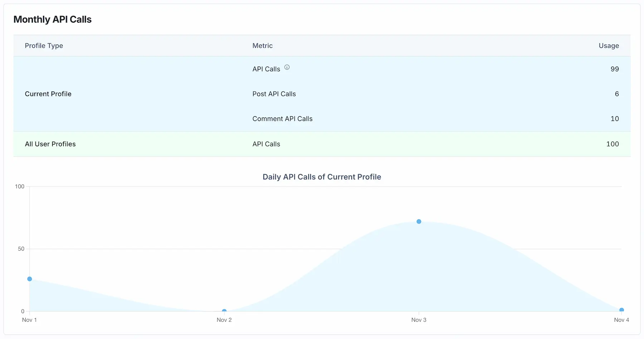The width and height of the screenshot is (644, 339).
Task: Click the Monthly API Calls heading
Action: 52,19
